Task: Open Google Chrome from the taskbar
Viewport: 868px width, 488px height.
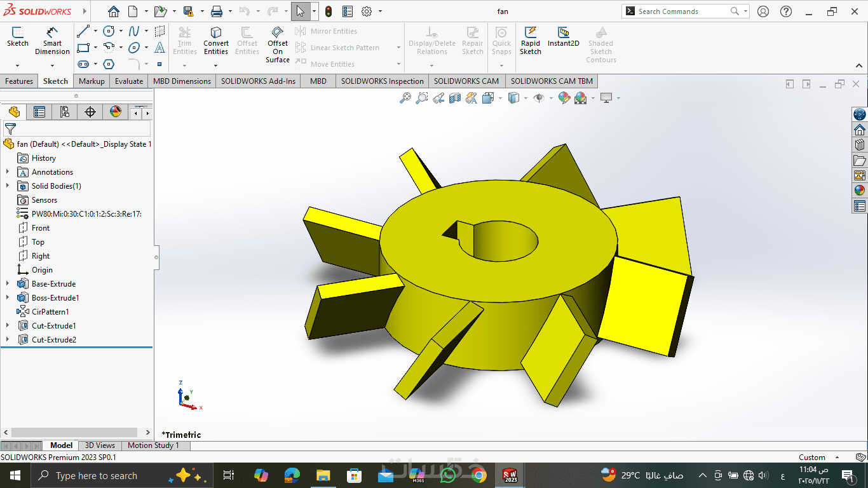Action: (x=478, y=475)
